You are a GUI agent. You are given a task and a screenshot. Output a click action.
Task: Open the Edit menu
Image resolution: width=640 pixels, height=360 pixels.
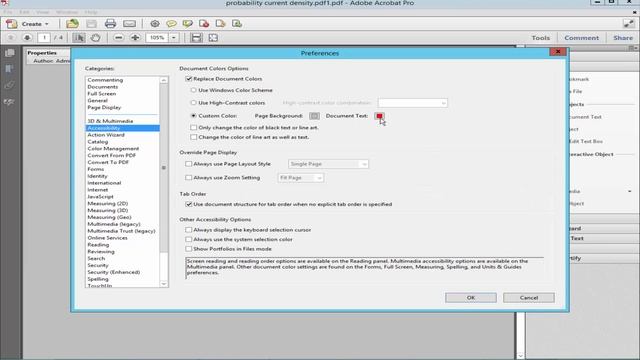pos(24,12)
